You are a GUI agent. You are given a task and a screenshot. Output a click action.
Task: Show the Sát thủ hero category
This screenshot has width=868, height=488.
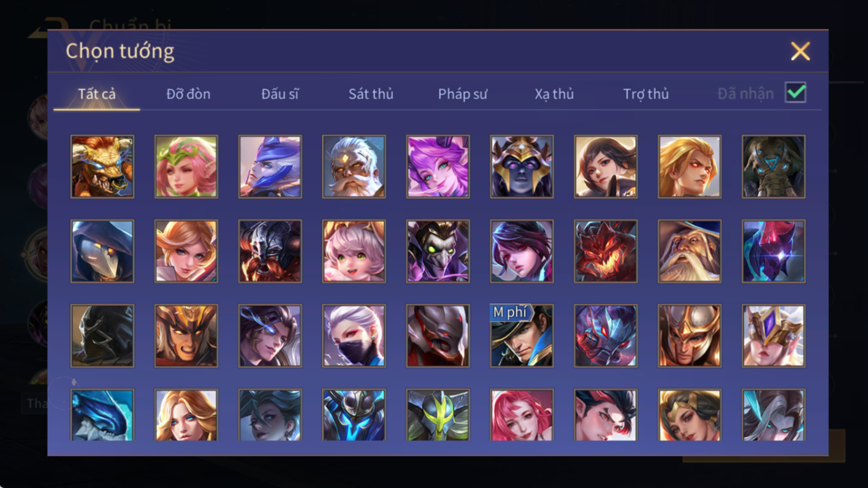pyautogui.click(x=371, y=94)
